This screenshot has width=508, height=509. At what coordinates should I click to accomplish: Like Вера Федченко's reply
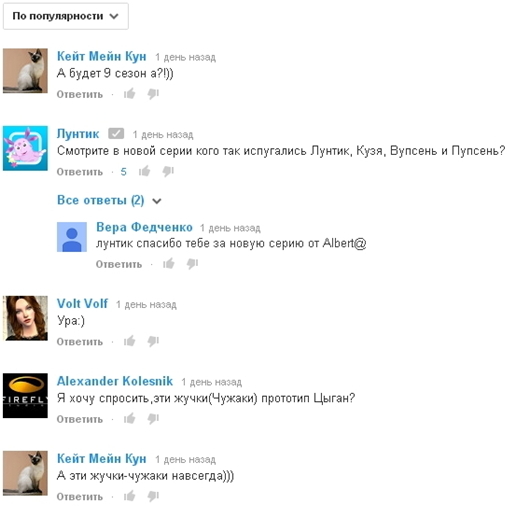pyautogui.click(x=169, y=264)
